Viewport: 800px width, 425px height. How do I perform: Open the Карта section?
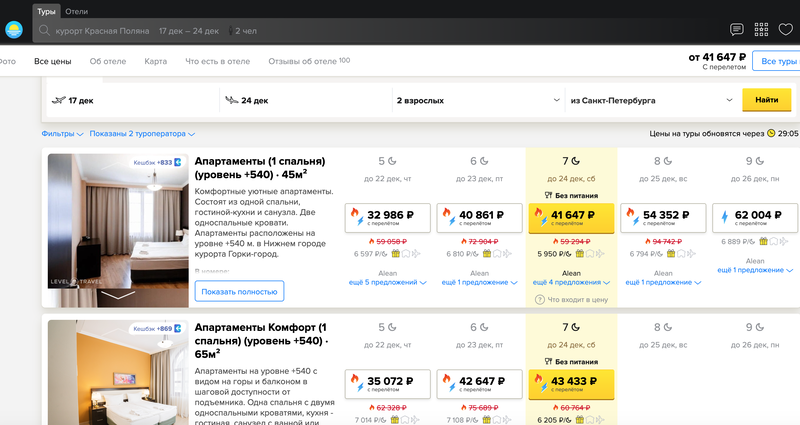pyautogui.click(x=156, y=61)
